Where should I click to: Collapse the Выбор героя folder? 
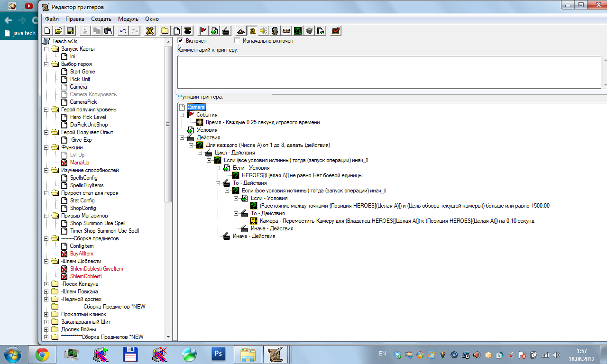[46, 64]
